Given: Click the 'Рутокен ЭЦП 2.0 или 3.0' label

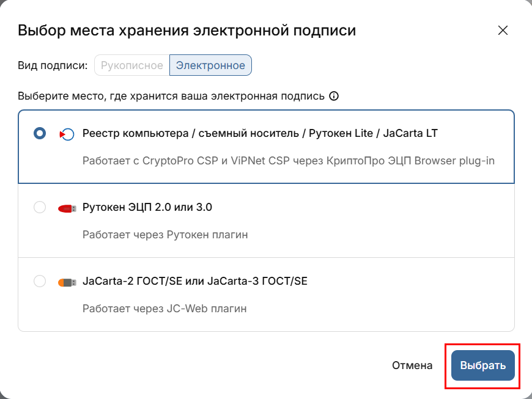Looking at the screenshot, I should tap(147, 208).
